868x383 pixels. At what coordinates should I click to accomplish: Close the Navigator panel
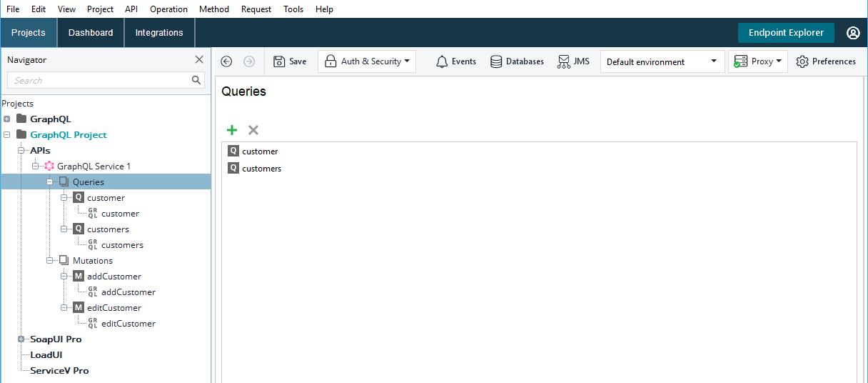point(199,60)
